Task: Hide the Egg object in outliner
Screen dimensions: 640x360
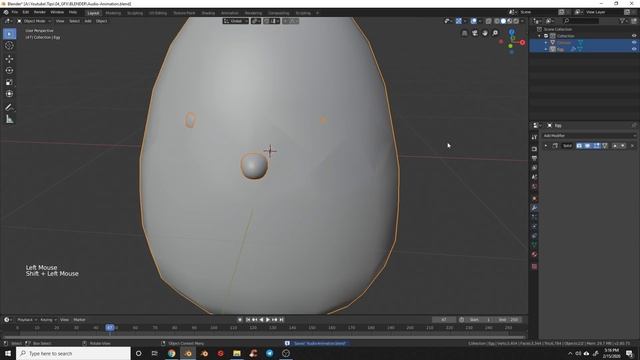Action: (634, 49)
